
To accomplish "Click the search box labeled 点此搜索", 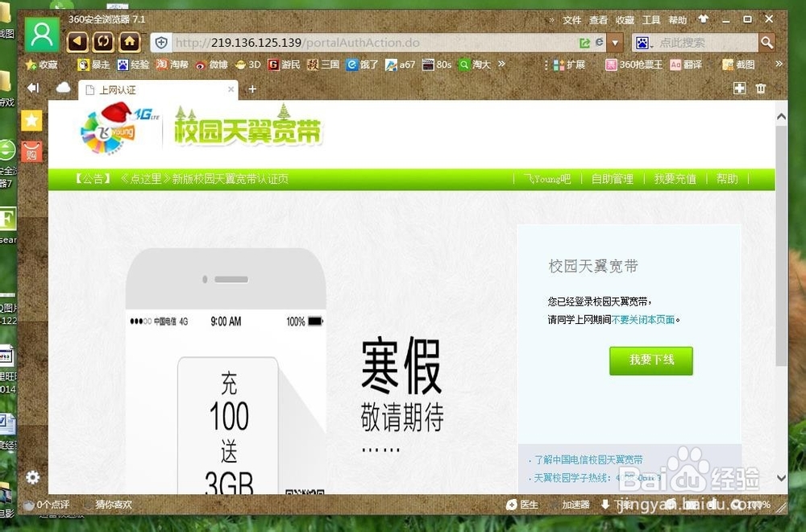I will tap(707, 43).
